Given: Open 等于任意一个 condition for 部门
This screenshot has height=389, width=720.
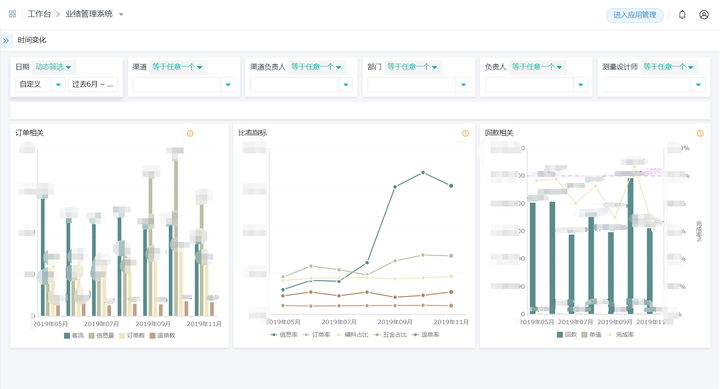Looking at the screenshot, I should (x=413, y=67).
